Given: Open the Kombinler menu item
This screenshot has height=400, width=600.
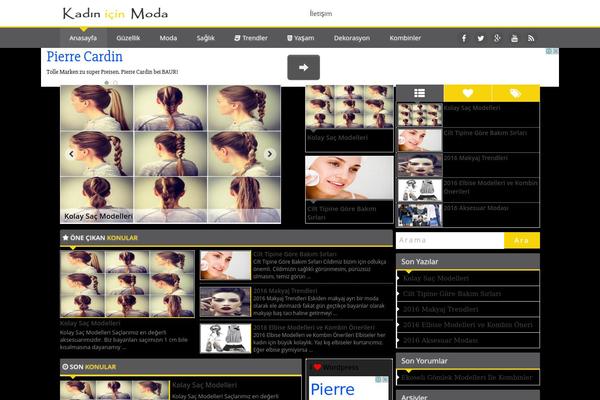Looking at the screenshot, I should 405,38.
